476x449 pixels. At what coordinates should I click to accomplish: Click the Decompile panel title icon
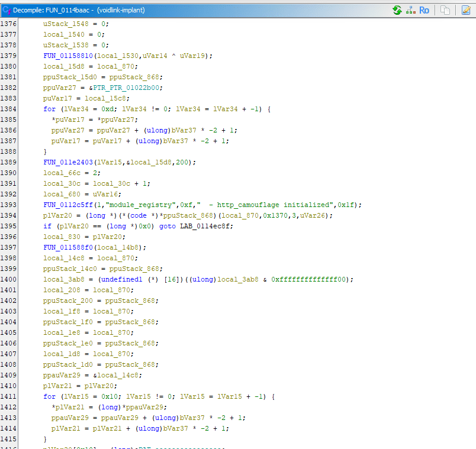(7, 10)
